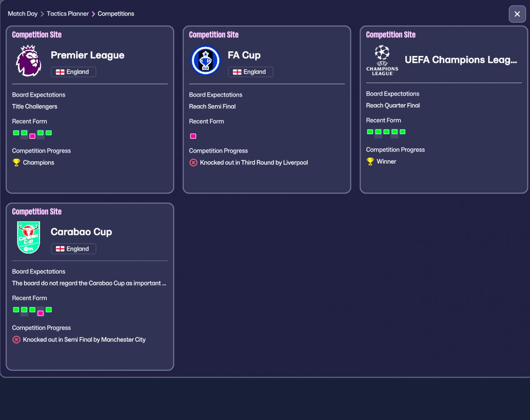The height and width of the screenshot is (420, 530).
Task: Click the England flag in the Carabao Cup card
Action: point(60,249)
